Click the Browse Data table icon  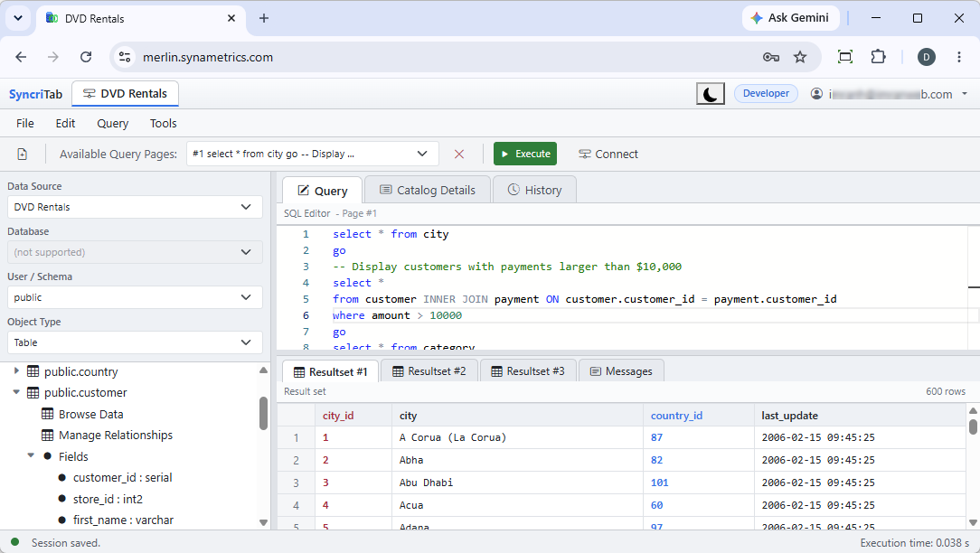click(48, 414)
